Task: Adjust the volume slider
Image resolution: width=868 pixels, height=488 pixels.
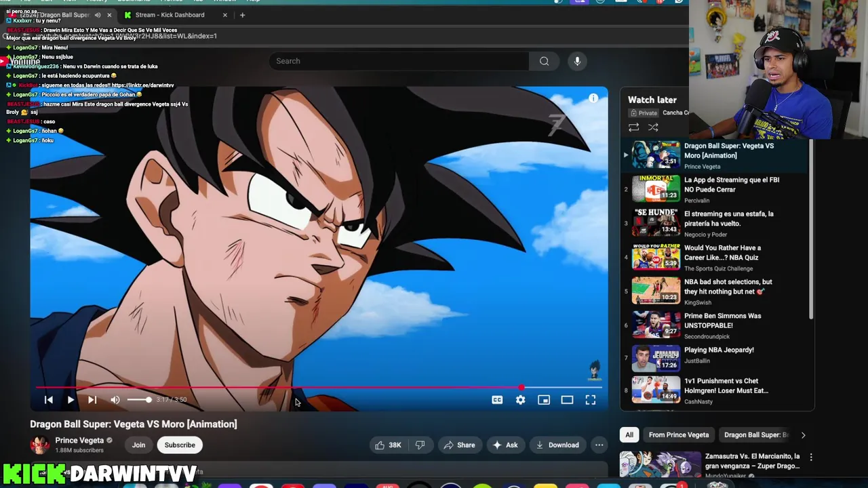Action: coord(139,400)
